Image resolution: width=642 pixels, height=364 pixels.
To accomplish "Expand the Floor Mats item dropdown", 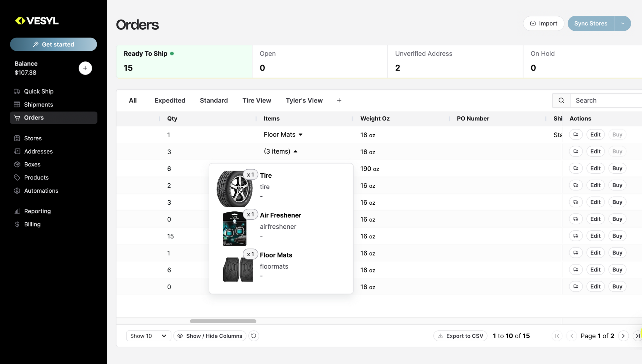I will tap(301, 135).
